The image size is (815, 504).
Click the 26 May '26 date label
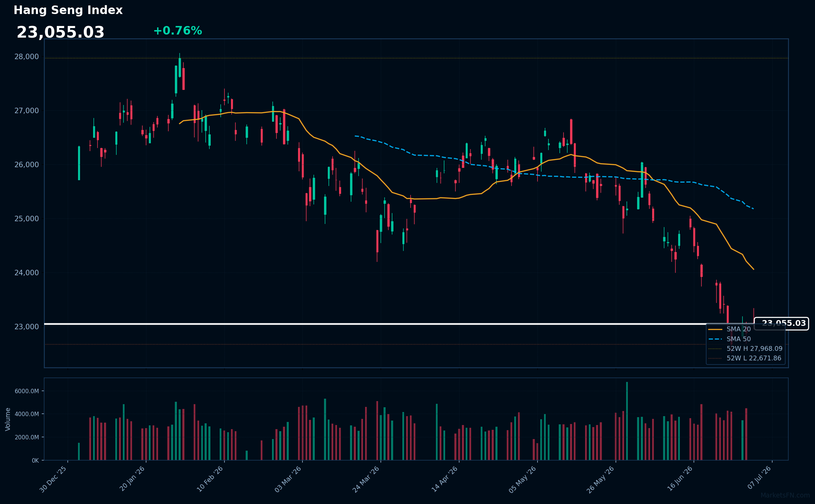coord(600,480)
